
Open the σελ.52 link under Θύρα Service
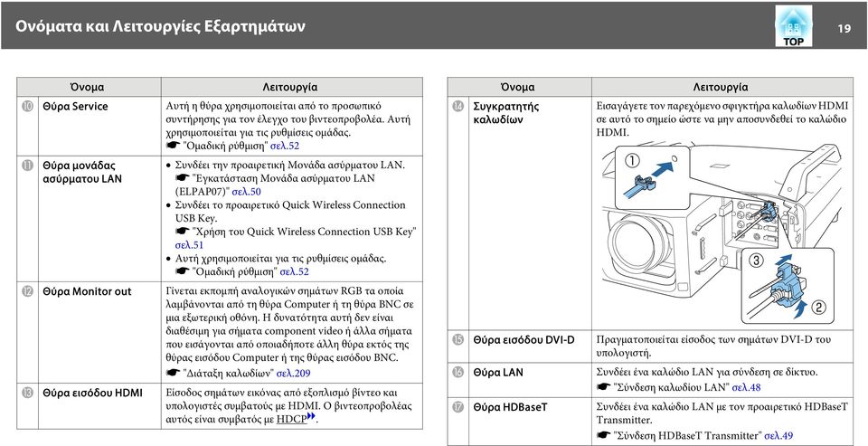[x=285, y=146]
